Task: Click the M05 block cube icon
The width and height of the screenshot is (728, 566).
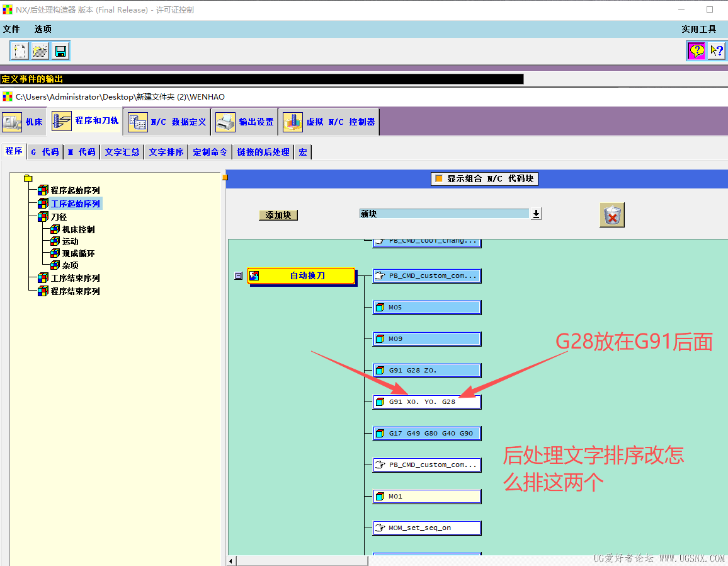Action: (x=380, y=308)
